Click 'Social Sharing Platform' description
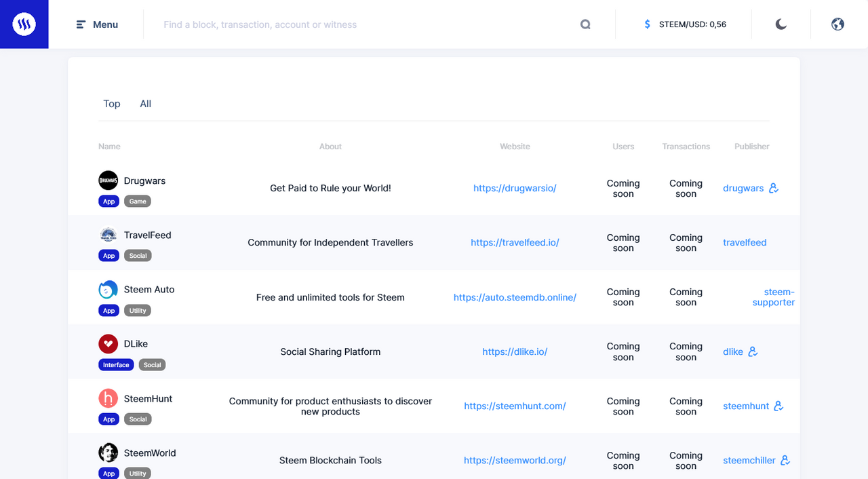 tap(330, 351)
